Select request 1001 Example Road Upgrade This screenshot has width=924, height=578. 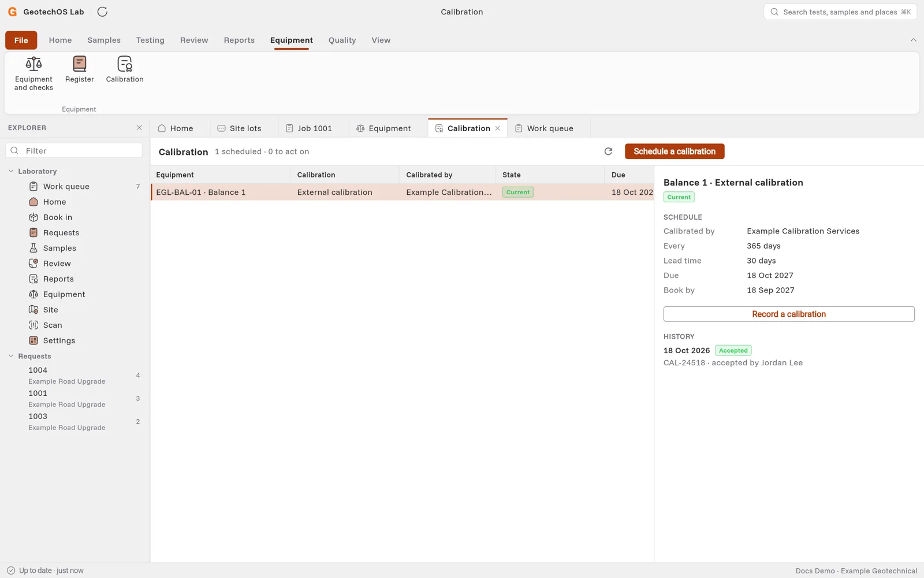74,398
